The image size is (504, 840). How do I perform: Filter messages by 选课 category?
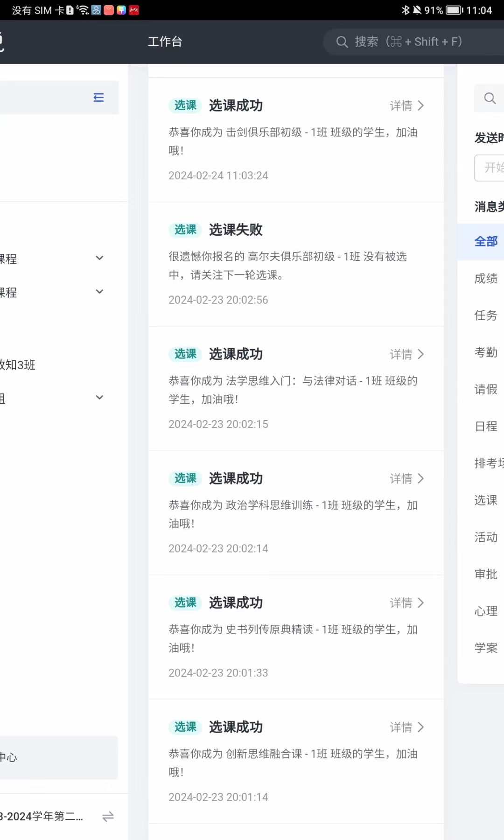tap(486, 500)
